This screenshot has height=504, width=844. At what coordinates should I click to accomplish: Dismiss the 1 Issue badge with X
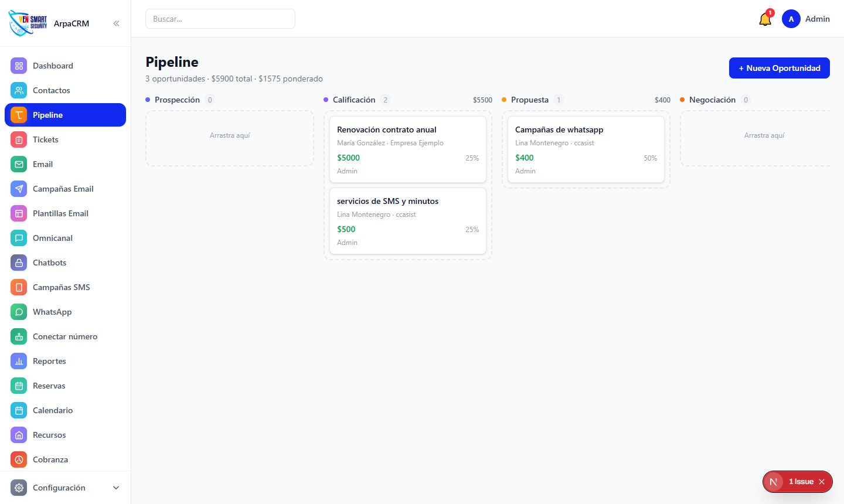tap(822, 482)
